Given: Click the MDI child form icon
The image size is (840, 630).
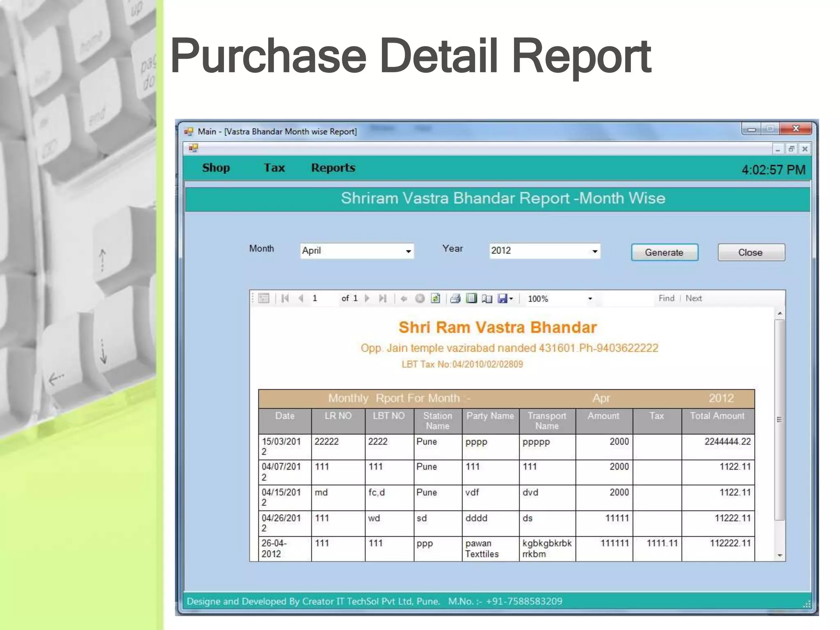Looking at the screenshot, I should tap(193, 148).
